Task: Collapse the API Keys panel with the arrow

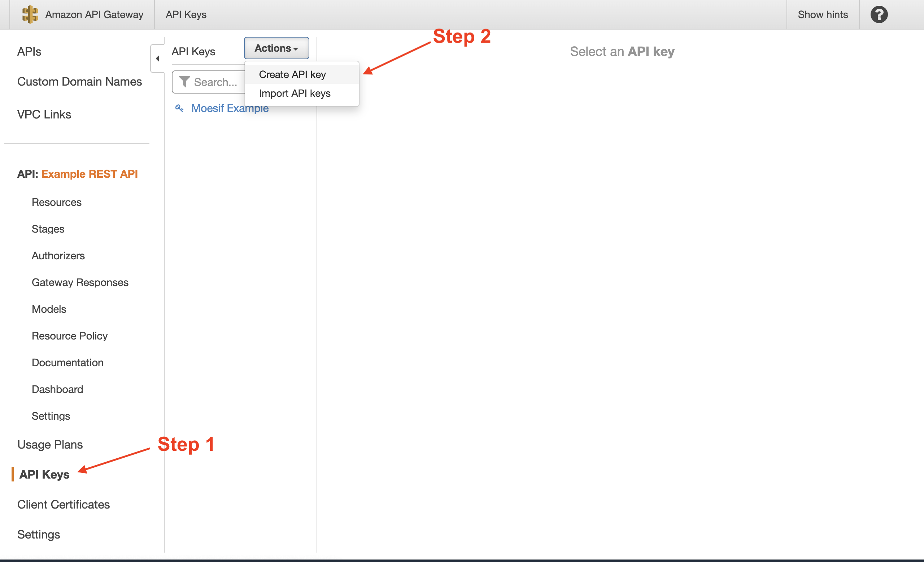Action: tap(158, 59)
